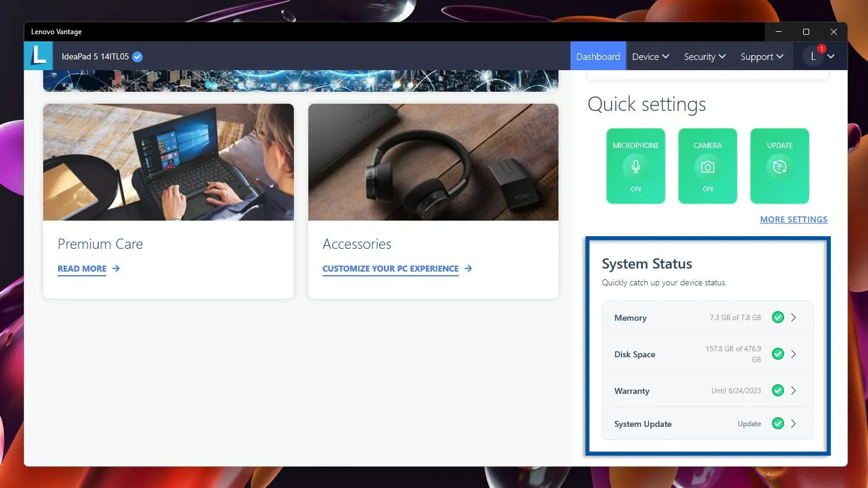Click the Lenovo logo in the top-left corner
Viewport: 868px width, 488px height.
[38, 56]
